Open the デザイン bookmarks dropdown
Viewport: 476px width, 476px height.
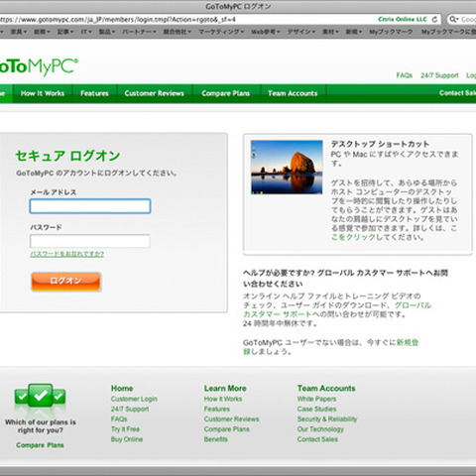coord(300,32)
